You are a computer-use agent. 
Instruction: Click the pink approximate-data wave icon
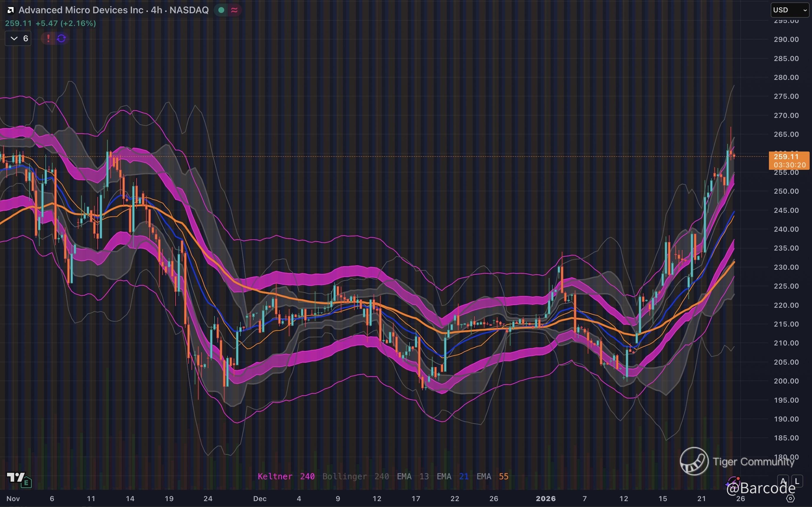point(235,10)
